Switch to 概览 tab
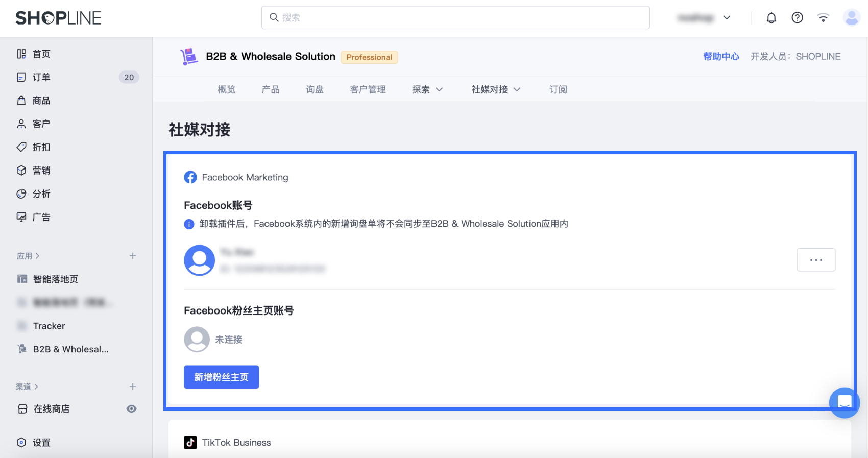 227,89
